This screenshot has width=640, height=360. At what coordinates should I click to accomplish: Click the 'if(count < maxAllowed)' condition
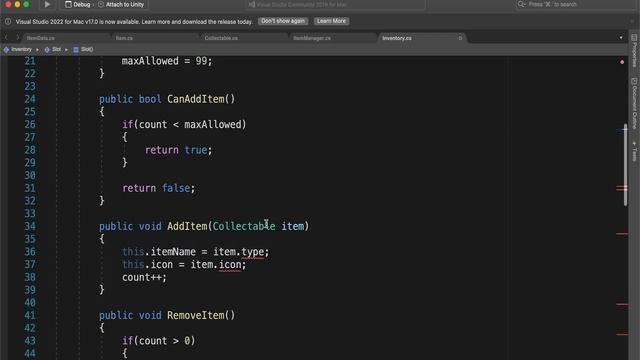coord(184,124)
